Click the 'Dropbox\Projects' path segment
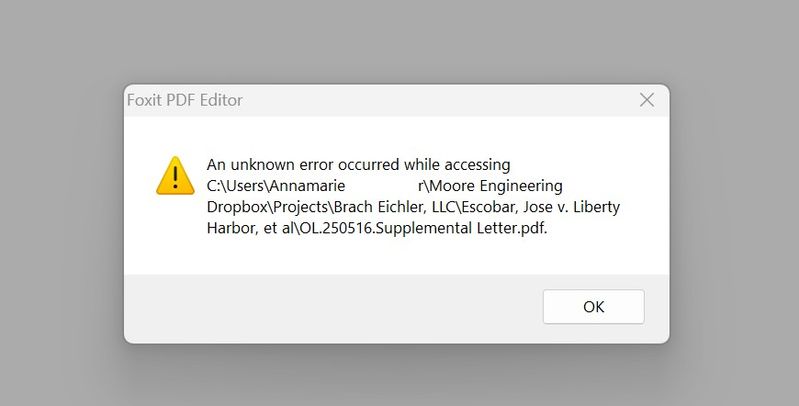Screen dimensions: 799x406 (x=268, y=207)
